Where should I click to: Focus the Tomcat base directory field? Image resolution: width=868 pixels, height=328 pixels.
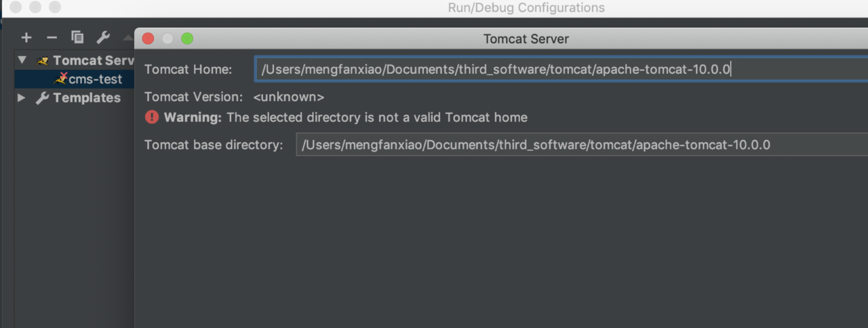click(582, 144)
